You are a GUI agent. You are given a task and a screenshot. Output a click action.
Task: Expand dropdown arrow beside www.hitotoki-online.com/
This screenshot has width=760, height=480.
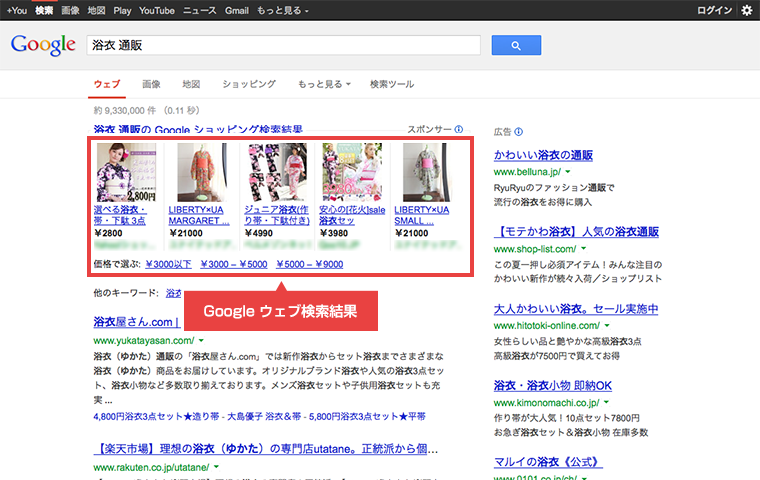[x=607, y=325]
